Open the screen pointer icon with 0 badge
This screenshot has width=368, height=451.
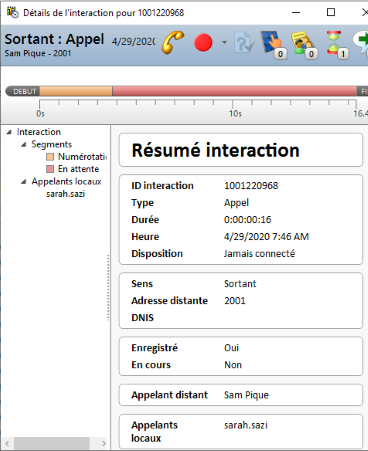(273, 44)
